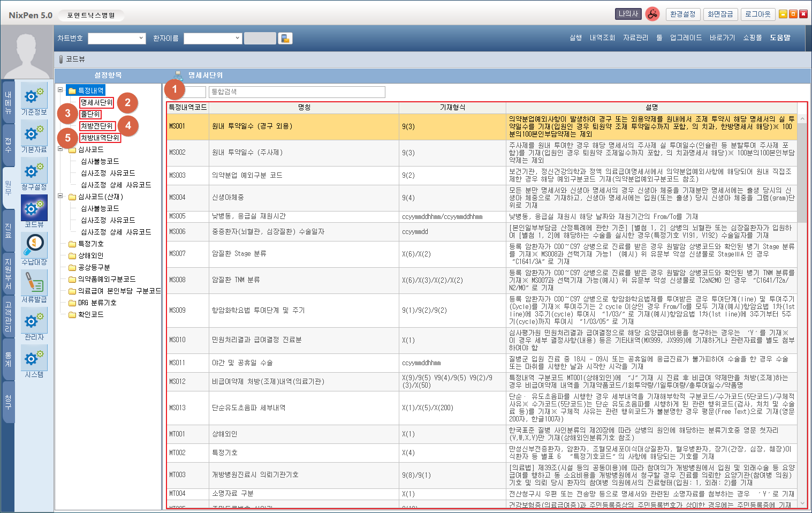Switch to the 진료 side tab
Viewport: 812px width, 513px height.
pyautogui.click(x=8, y=231)
